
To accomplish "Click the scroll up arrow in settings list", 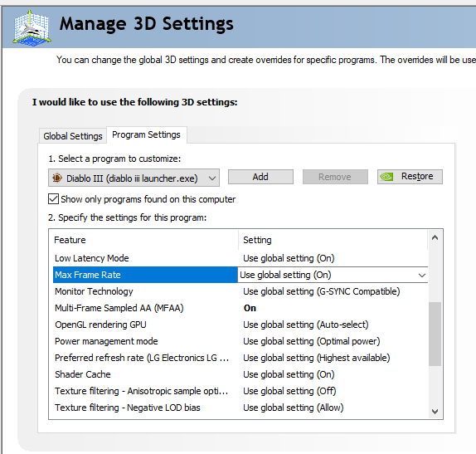I will [435, 238].
